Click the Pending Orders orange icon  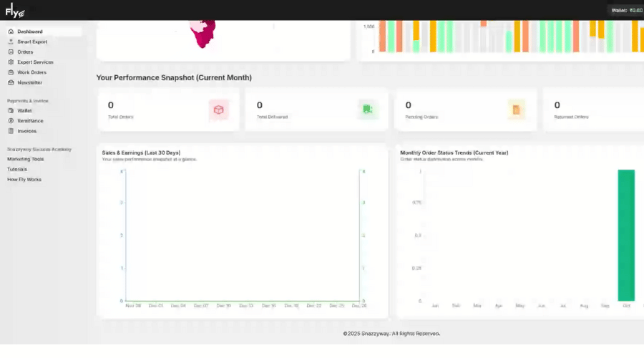pos(516,110)
